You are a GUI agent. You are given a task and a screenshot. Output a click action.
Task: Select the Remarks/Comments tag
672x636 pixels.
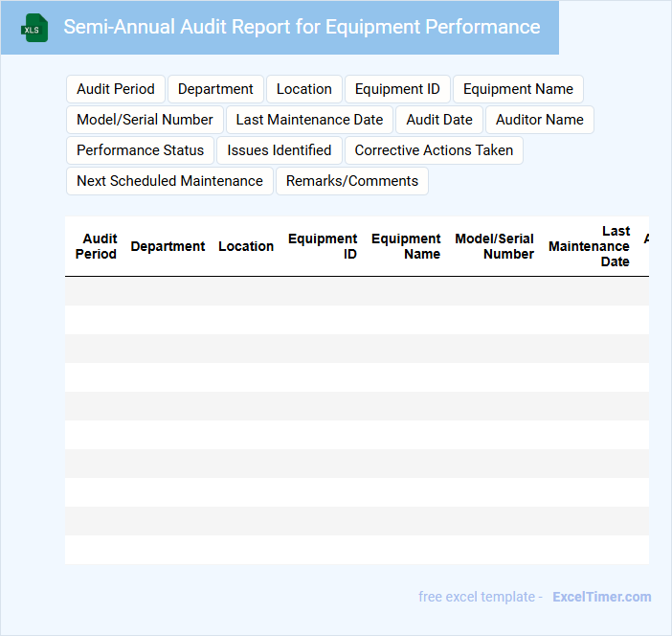click(352, 181)
